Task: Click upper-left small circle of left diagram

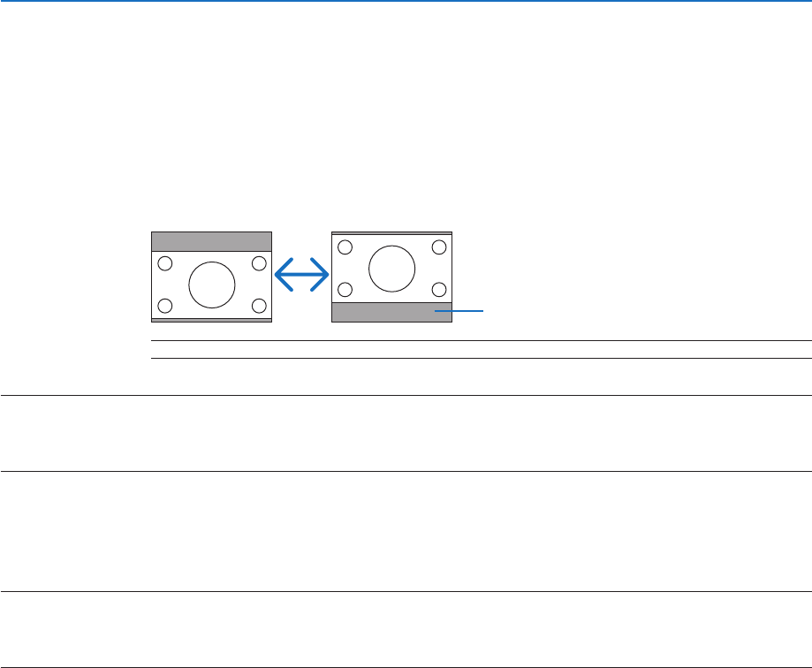Action: tap(164, 263)
